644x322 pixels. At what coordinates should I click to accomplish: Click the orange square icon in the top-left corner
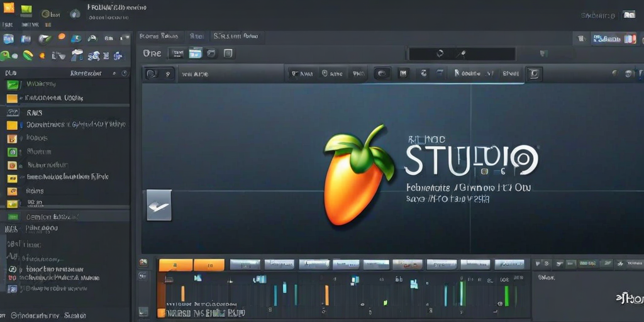[9, 8]
